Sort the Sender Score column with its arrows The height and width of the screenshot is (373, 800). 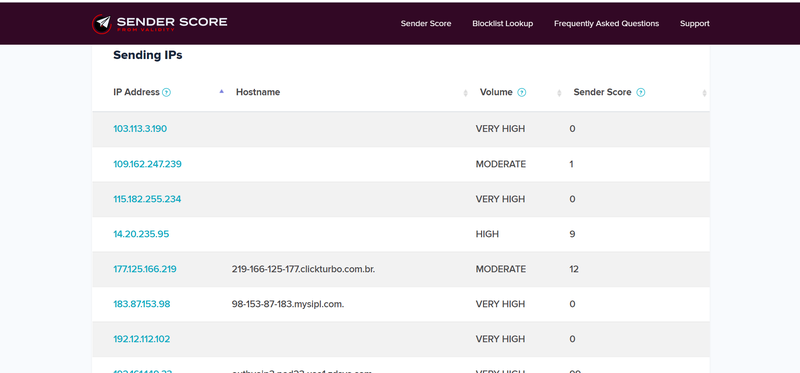point(705,93)
